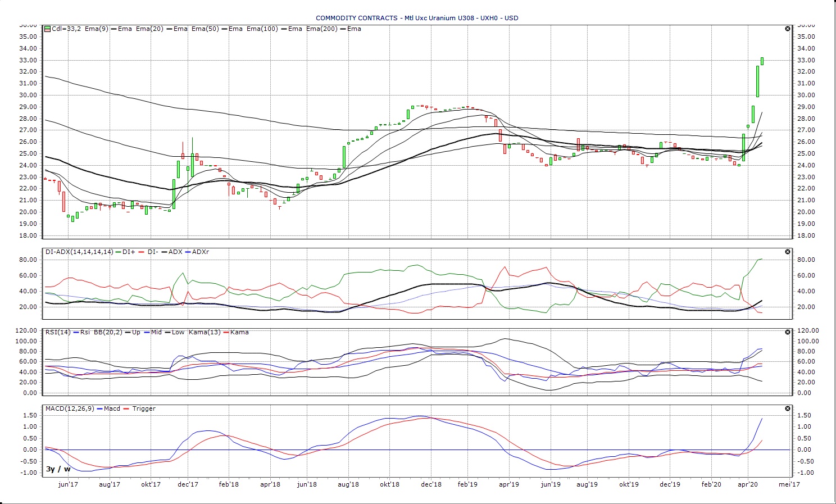
Task: Close the RSI indicator panel
Action: point(787,332)
